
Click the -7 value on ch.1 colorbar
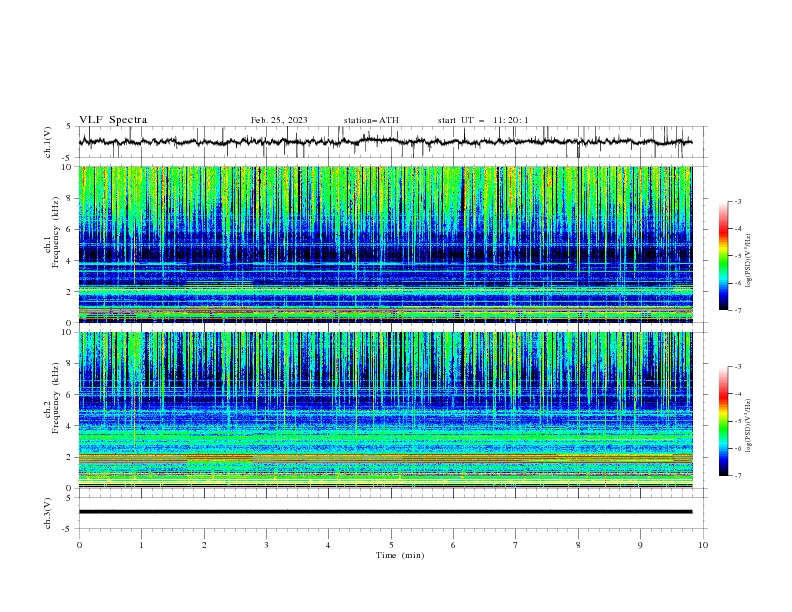[737, 310]
